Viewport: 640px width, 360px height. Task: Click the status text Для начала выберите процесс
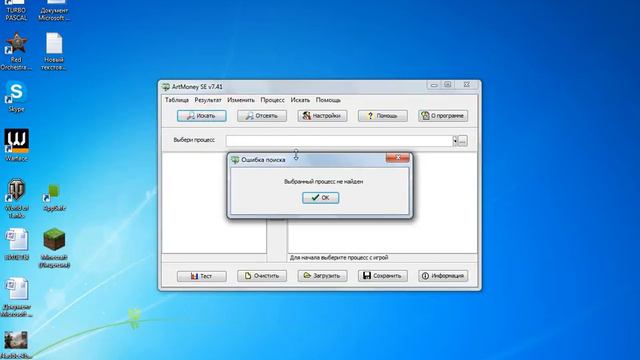point(339,258)
